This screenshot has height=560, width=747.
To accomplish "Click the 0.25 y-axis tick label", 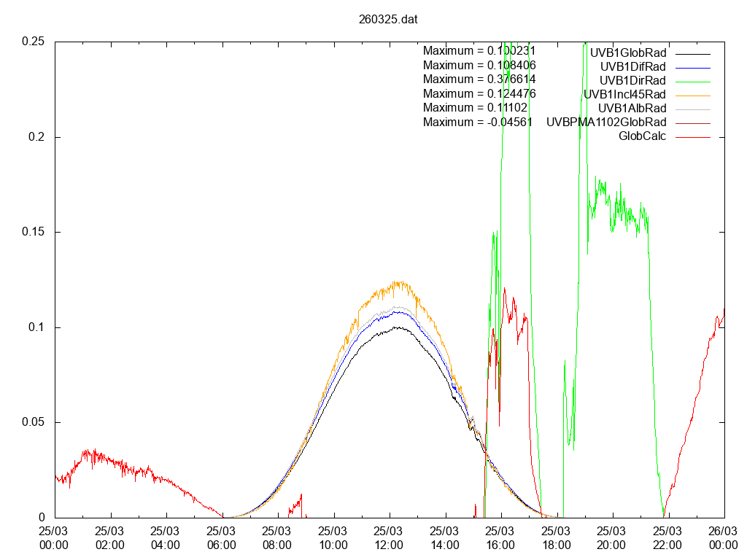I will (x=34, y=42).
